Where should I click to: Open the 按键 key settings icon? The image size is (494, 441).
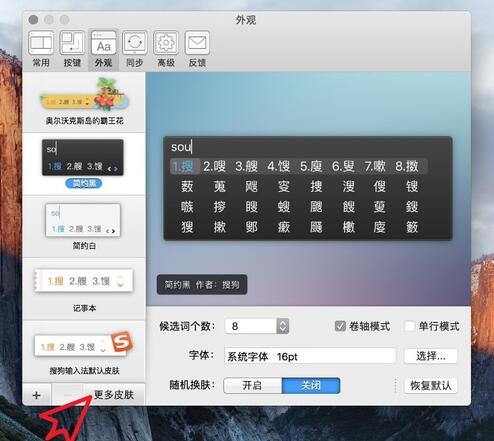tap(72, 49)
